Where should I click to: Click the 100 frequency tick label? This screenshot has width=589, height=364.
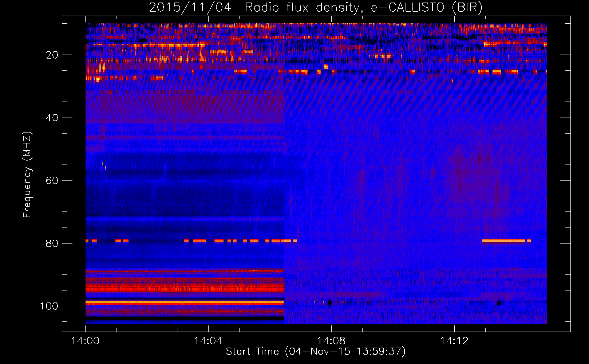(x=49, y=306)
